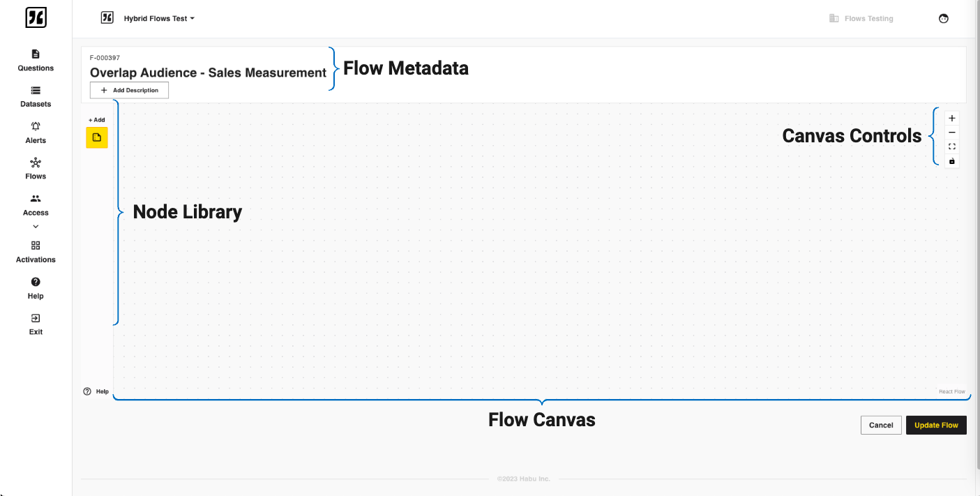Select the Flows sidebar icon
This screenshot has width=980, height=496.
[36, 163]
